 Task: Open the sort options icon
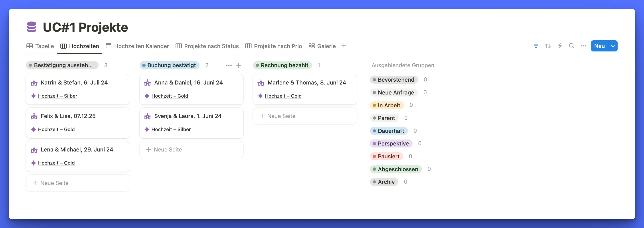548,46
